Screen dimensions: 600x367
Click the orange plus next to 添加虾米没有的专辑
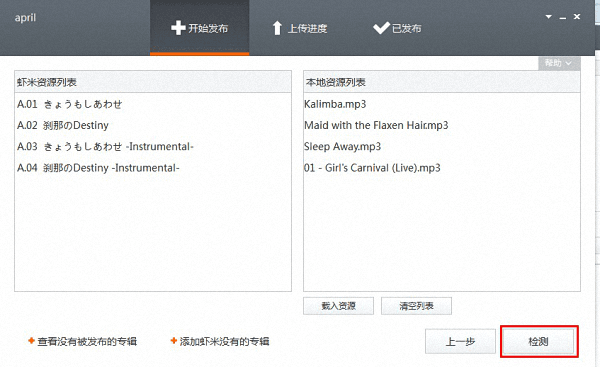coord(174,340)
